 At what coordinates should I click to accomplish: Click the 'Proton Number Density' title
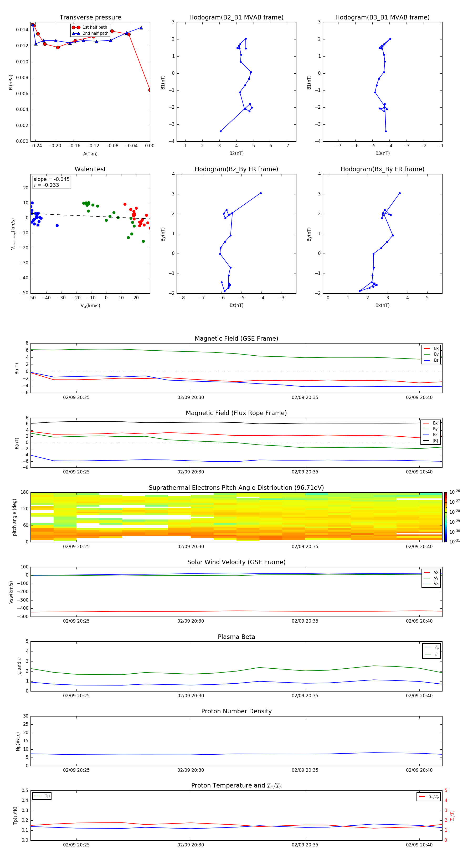coord(236,711)
